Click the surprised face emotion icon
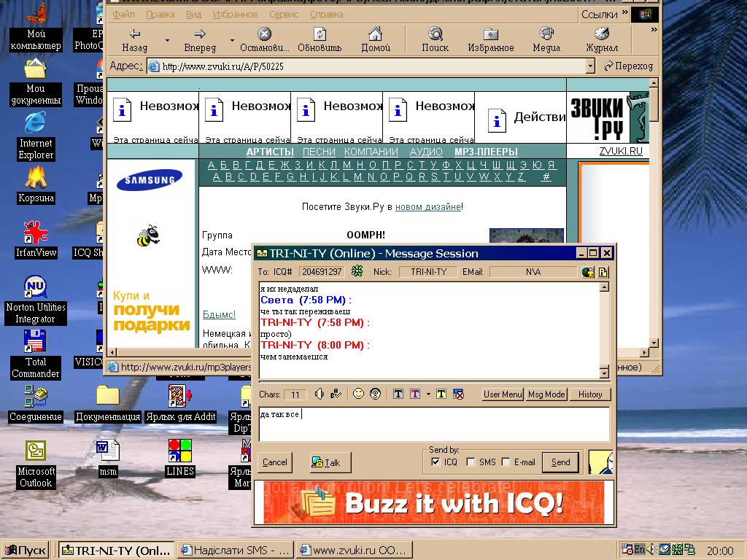This screenshot has height=560, width=747. (x=376, y=394)
